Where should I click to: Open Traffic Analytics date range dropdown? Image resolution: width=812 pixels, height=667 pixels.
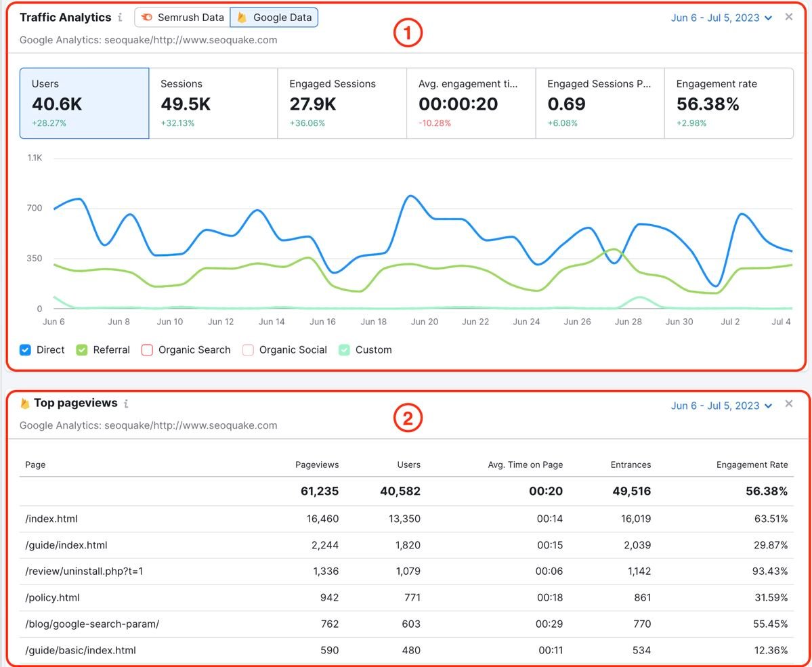pos(721,18)
